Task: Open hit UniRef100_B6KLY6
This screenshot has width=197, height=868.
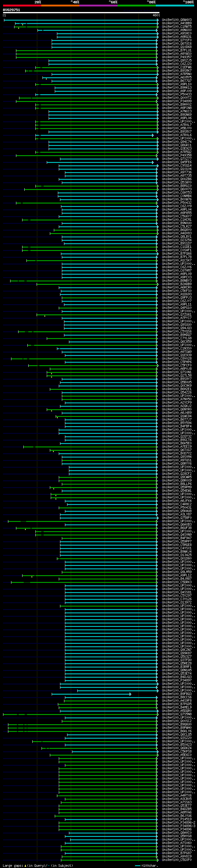Action: (x=176, y=731)
